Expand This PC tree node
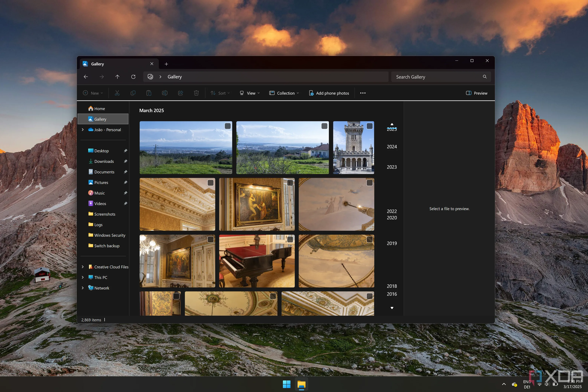588x392 pixels. click(x=83, y=277)
